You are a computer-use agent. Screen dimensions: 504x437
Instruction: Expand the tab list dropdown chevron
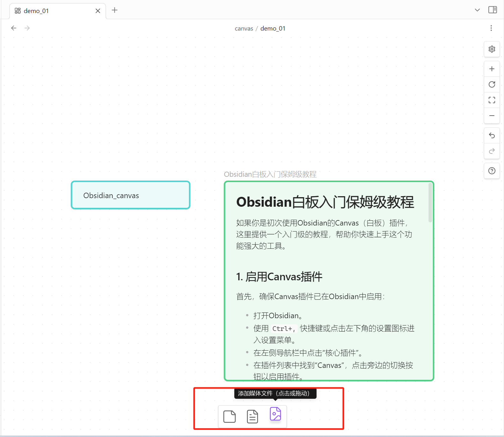pyautogui.click(x=477, y=10)
